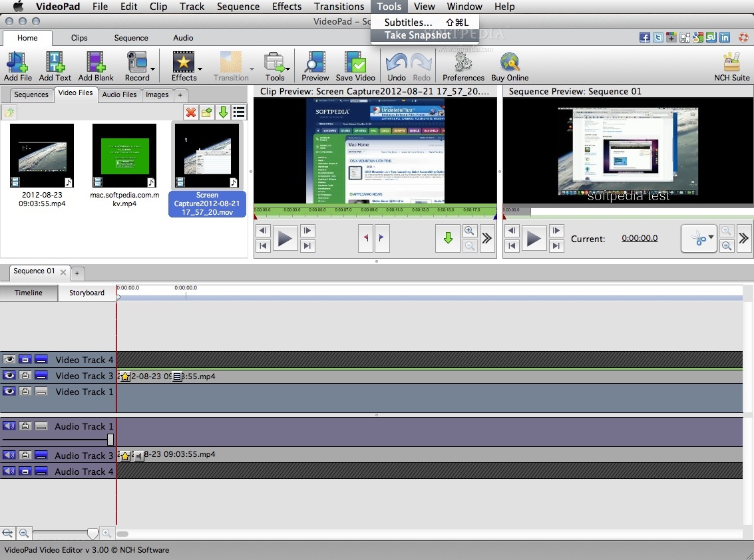Mute Audio Track 1 speaker

[x=9, y=426]
